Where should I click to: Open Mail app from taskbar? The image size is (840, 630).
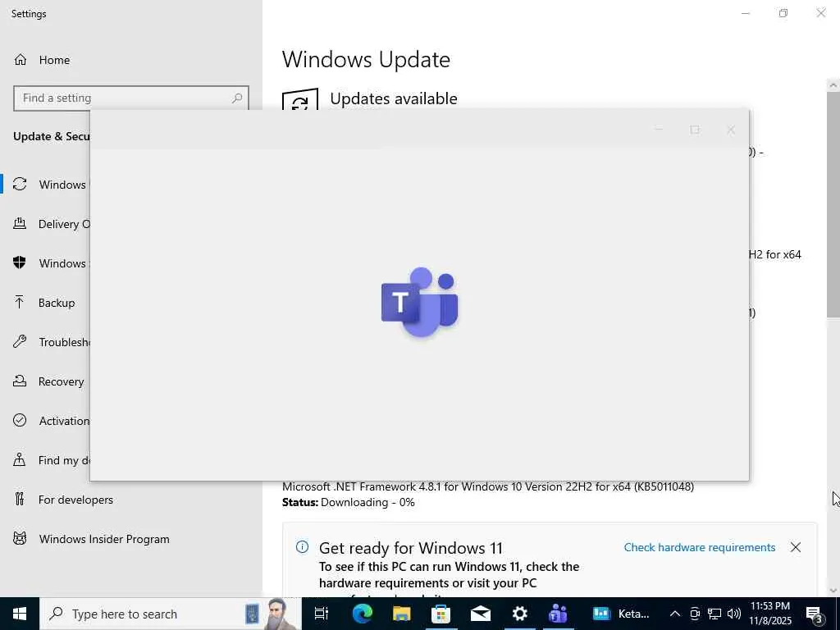pos(481,614)
